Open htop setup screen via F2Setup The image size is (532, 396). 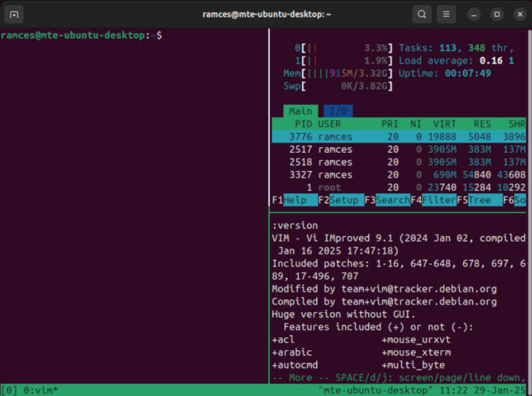point(341,200)
